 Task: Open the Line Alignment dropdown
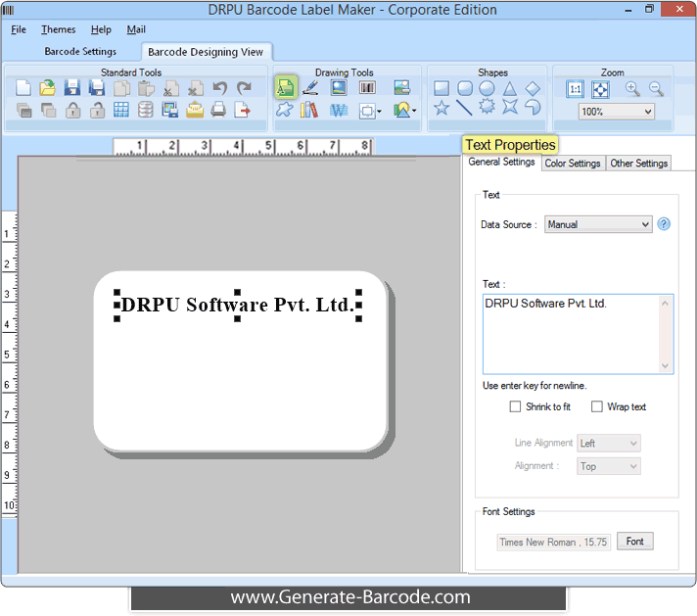(x=609, y=444)
